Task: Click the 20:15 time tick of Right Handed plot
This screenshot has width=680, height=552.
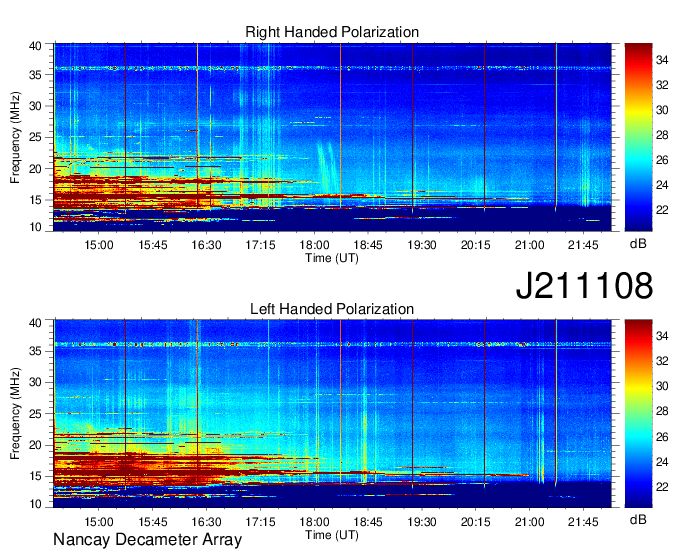Action: [x=475, y=245]
